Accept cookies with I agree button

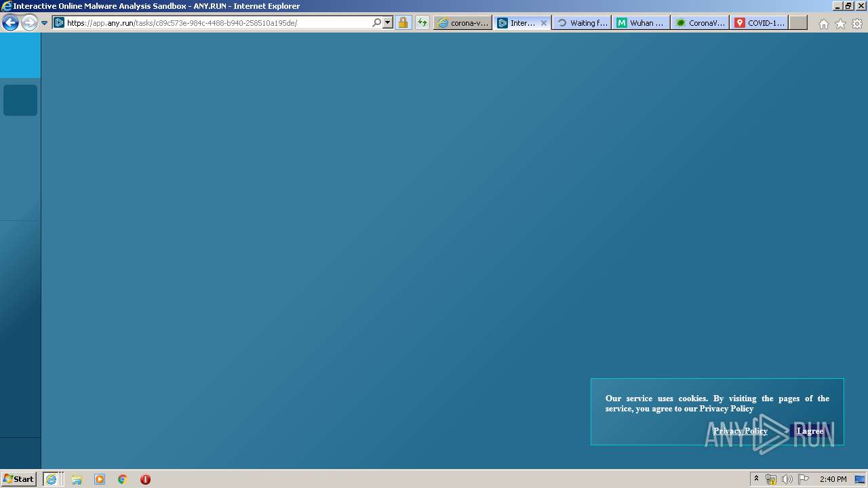pos(810,431)
